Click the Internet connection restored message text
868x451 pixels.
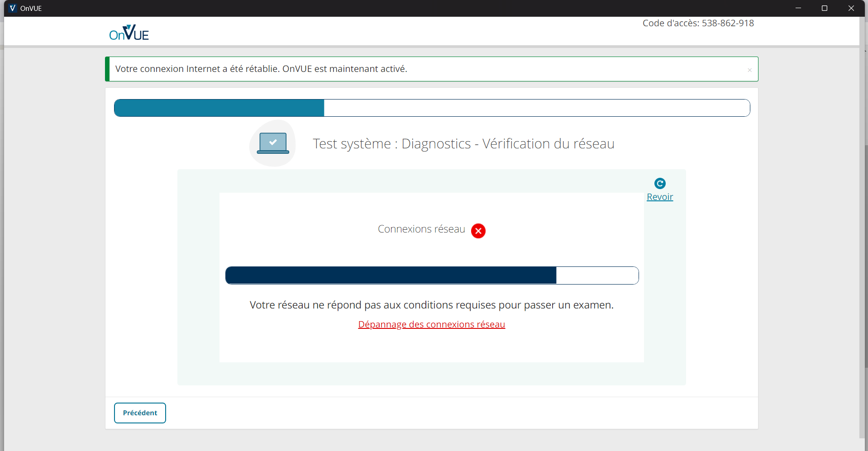tap(261, 69)
